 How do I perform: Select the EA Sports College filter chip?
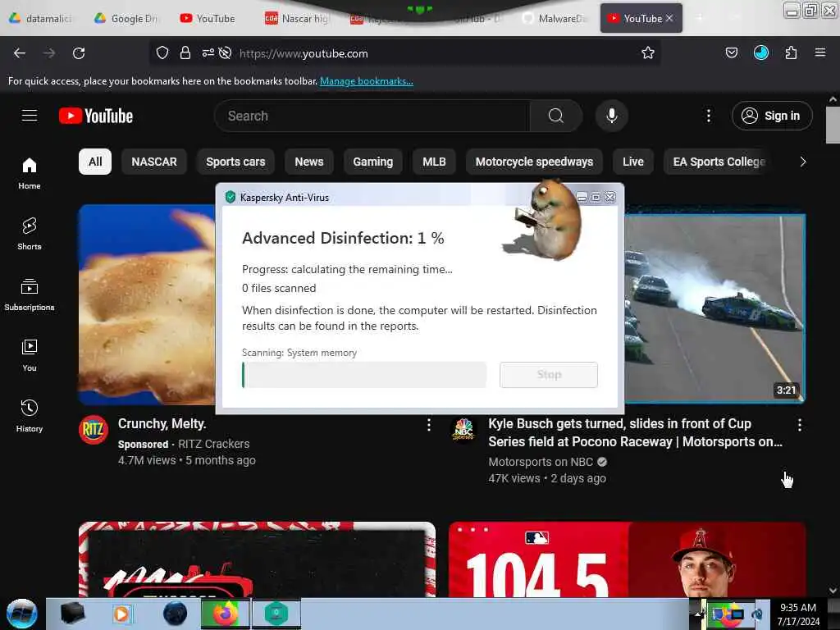tap(719, 162)
